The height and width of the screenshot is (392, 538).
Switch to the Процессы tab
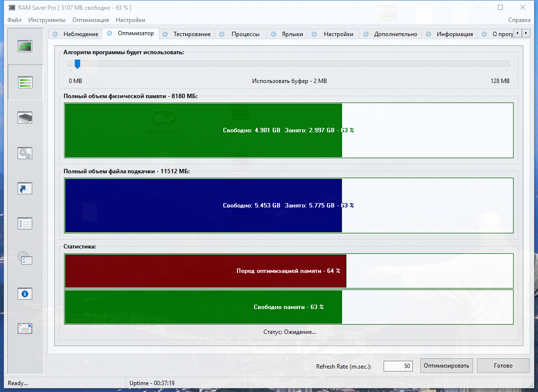[x=240, y=34]
